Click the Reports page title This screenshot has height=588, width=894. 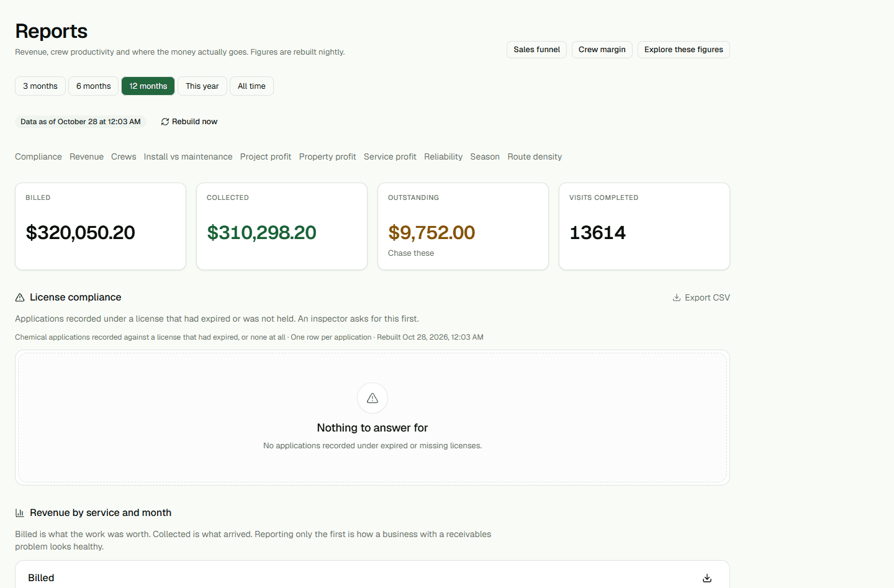(x=52, y=31)
